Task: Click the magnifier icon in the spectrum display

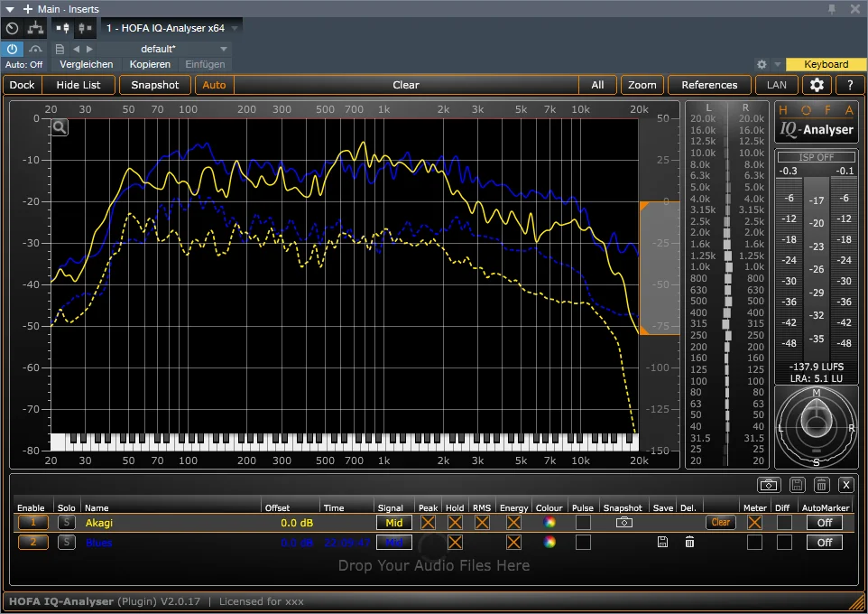Action: pyautogui.click(x=60, y=127)
